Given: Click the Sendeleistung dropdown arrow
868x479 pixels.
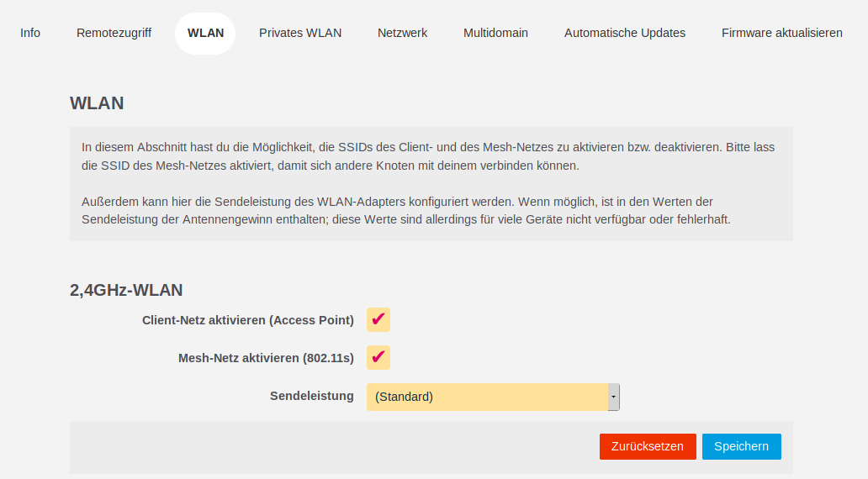Looking at the screenshot, I should point(614,397).
